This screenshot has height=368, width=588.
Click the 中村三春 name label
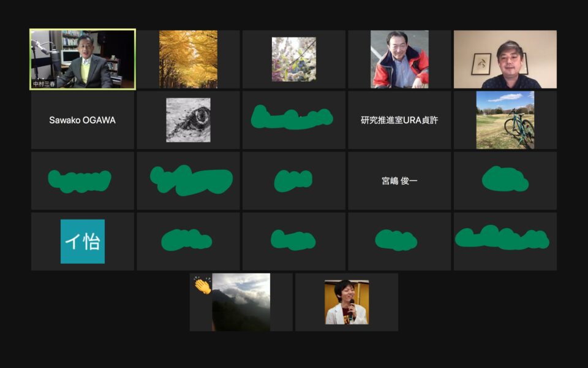click(x=44, y=84)
